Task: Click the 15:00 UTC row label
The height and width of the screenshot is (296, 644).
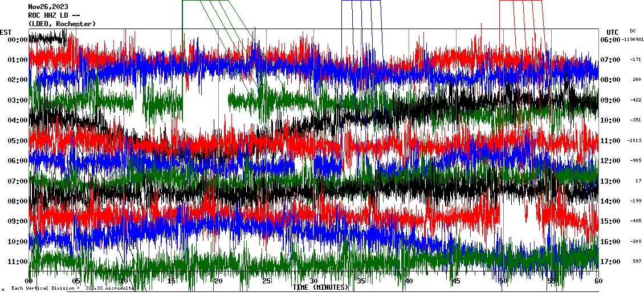Action: (x=610, y=221)
